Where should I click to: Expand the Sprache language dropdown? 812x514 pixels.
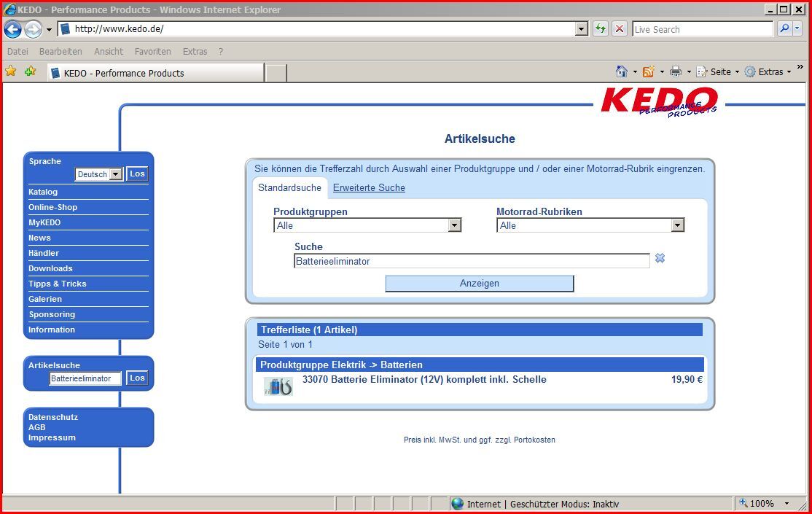(x=115, y=174)
